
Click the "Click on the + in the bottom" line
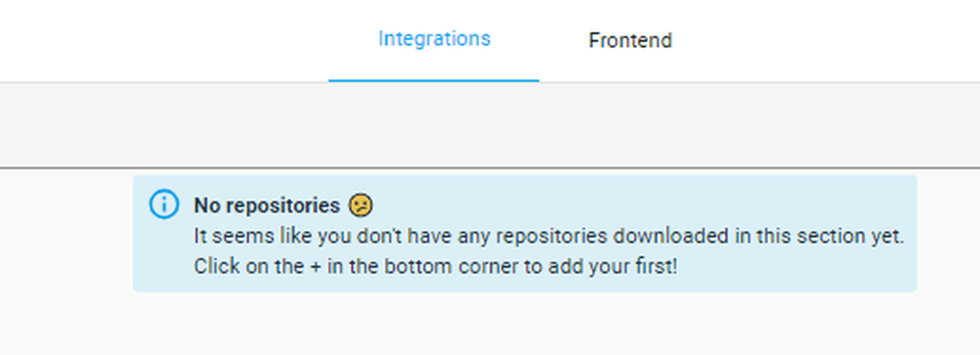pos(436,266)
